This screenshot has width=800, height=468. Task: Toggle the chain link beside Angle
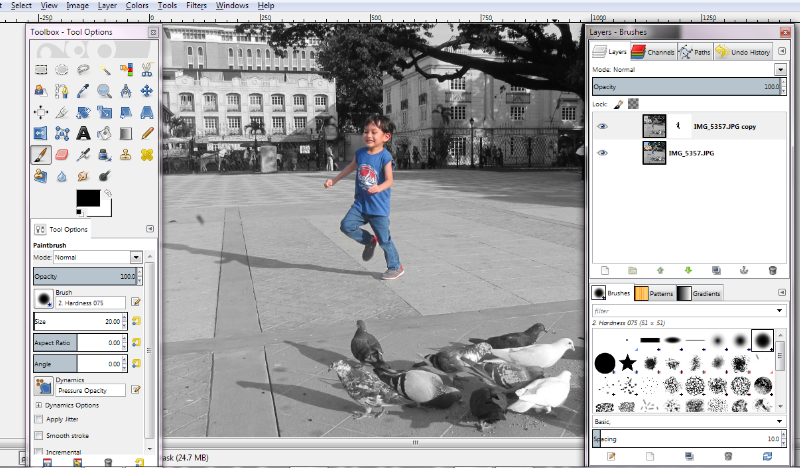pyautogui.click(x=136, y=363)
